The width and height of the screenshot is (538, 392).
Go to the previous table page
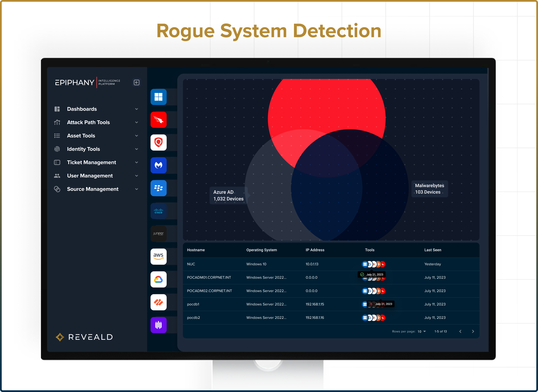coord(460,331)
